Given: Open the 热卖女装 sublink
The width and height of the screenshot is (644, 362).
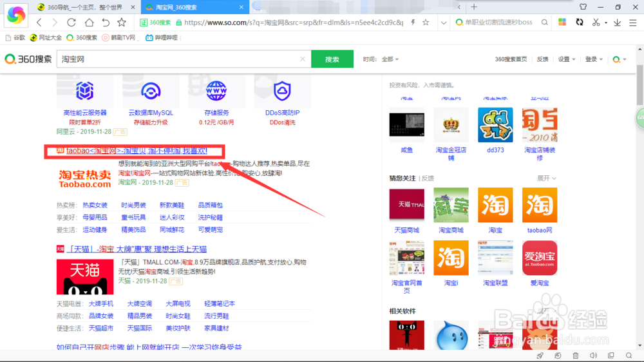Looking at the screenshot, I should [95, 205].
